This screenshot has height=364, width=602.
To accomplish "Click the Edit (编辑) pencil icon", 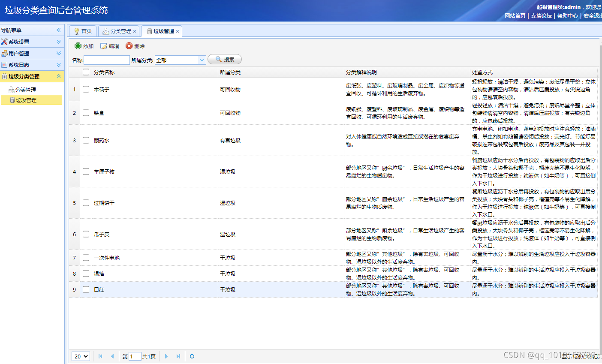I will [x=104, y=46].
